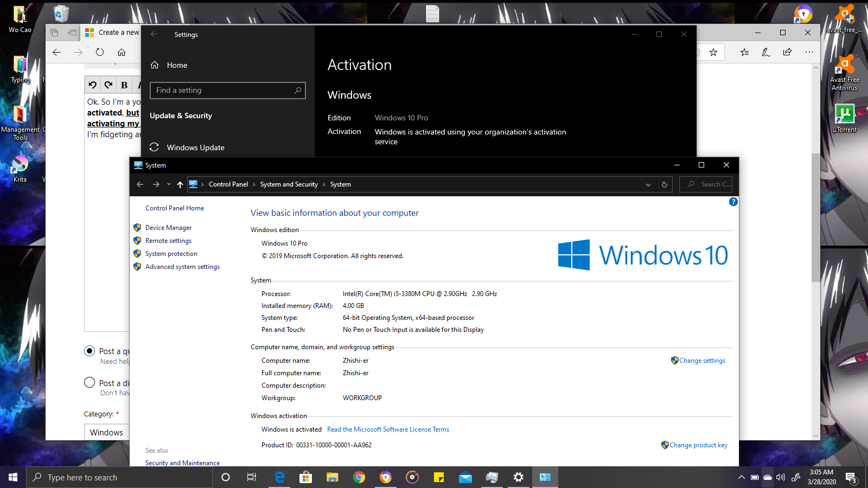Click Edge browser back button
The height and width of the screenshot is (488, 868).
pyautogui.click(x=57, y=52)
